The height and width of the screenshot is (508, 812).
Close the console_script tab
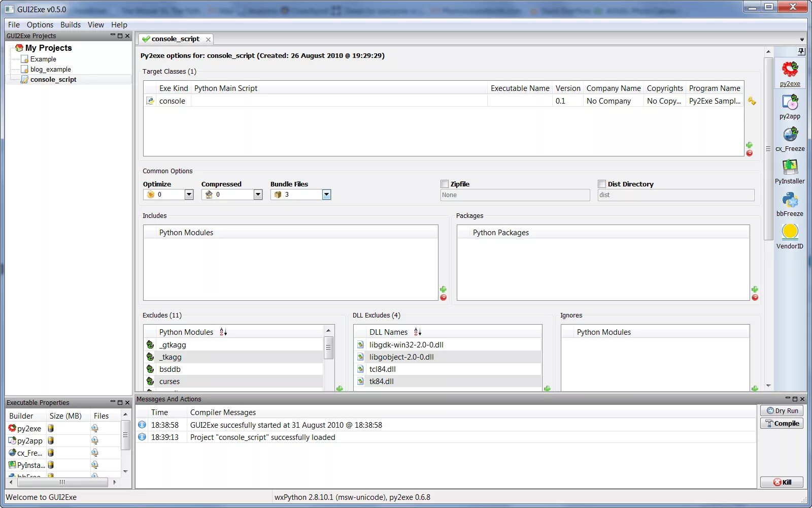(208, 39)
